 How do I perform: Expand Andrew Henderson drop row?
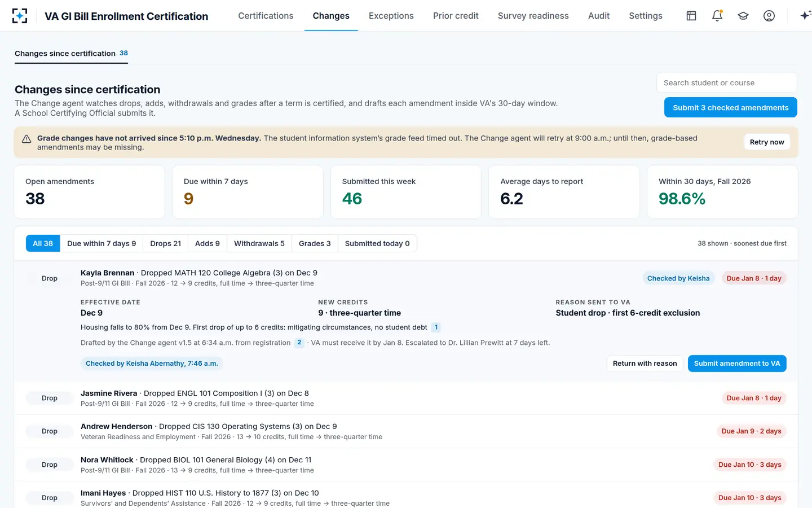pos(406,431)
